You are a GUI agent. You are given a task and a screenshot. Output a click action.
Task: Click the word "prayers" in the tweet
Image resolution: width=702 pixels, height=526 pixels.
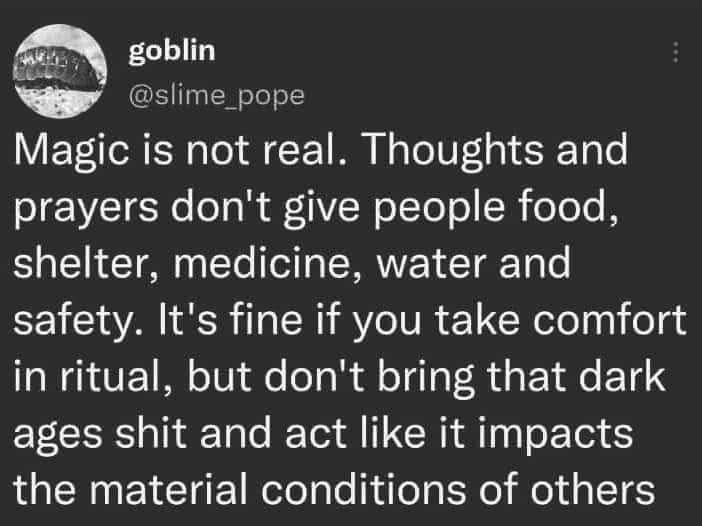[x=86, y=208]
